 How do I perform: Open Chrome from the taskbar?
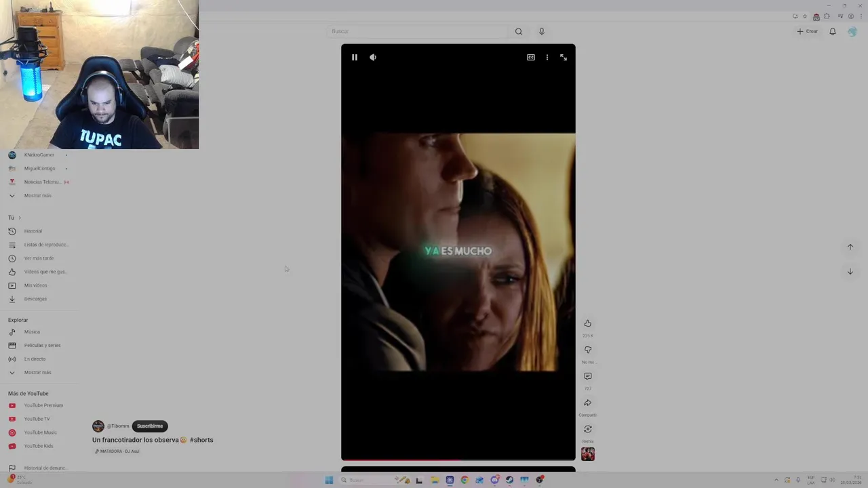465,480
